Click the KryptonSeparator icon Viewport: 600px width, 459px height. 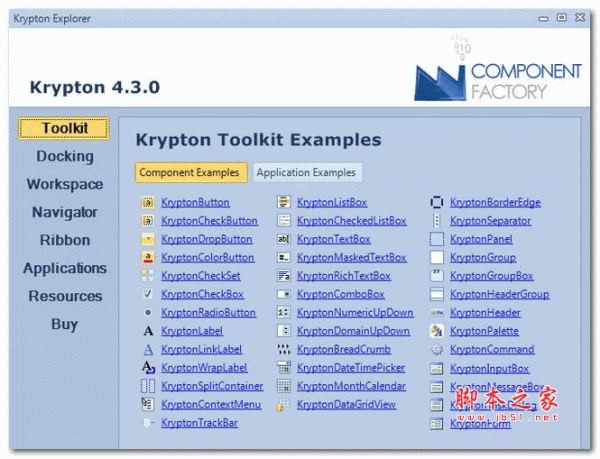[x=437, y=221]
